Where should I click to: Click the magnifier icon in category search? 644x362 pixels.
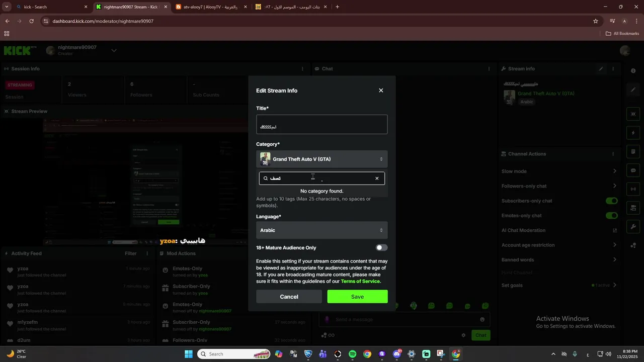(266, 178)
